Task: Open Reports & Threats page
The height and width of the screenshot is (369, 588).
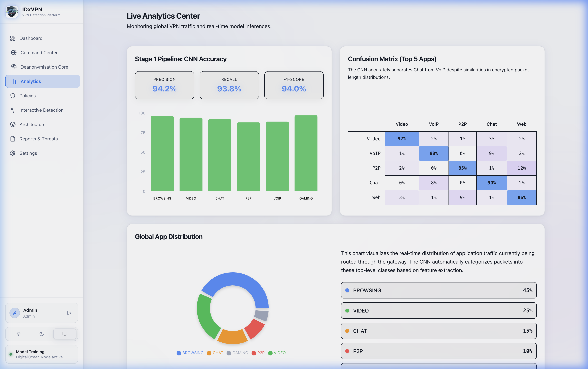Action: (39, 139)
